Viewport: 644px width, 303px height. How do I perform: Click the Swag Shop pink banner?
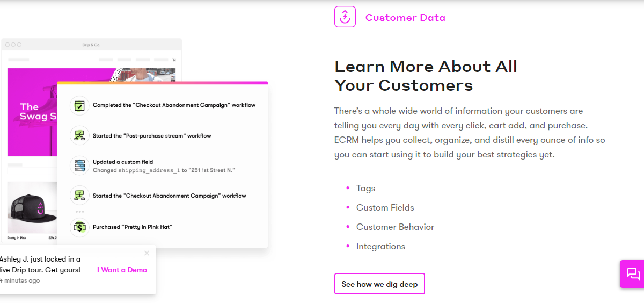point(32,111)
